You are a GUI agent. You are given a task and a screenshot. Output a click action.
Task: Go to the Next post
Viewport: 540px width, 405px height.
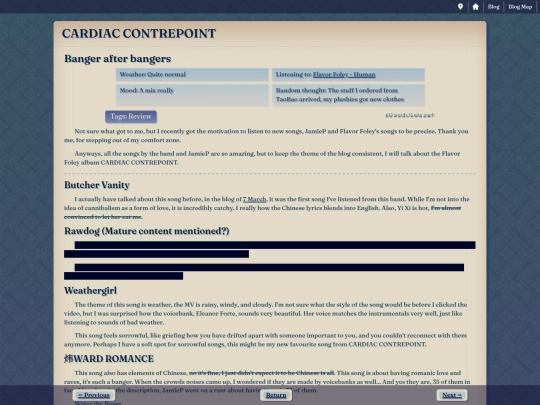coord(452,395)
